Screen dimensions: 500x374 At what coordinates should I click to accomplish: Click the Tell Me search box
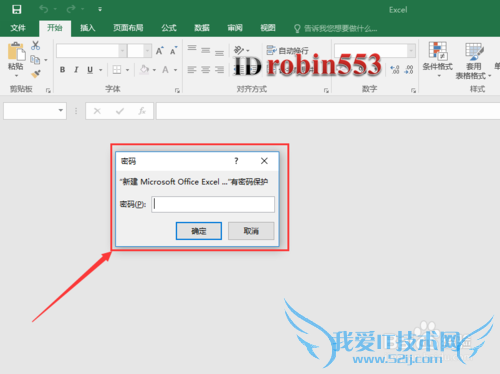pyautogui.click(x=336, y=29)
